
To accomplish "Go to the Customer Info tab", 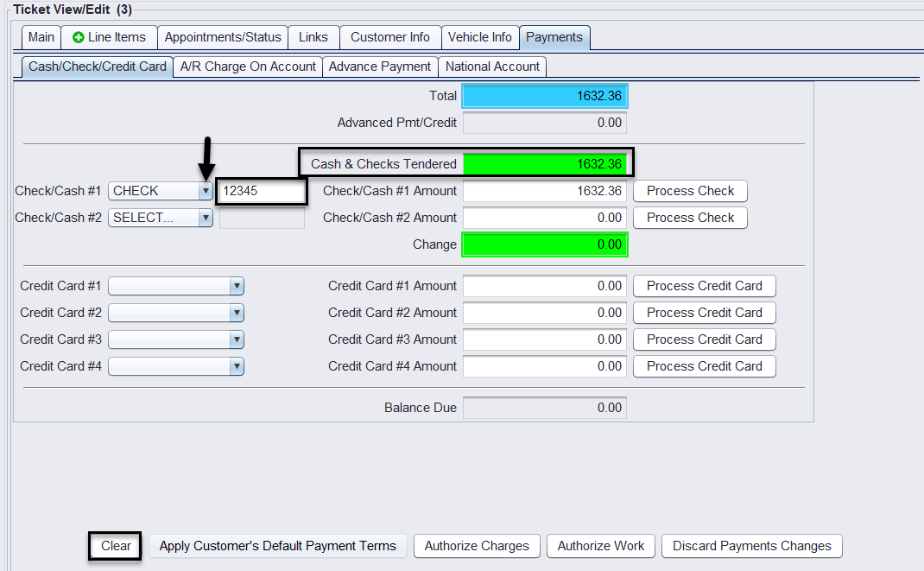I will (x=389, y=37).
